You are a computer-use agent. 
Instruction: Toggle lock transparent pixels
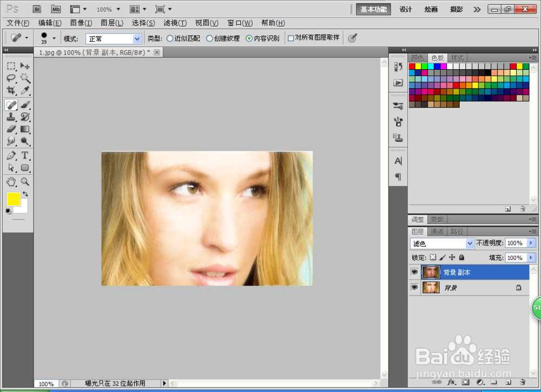pyautogui.click(x=433, y=257)
